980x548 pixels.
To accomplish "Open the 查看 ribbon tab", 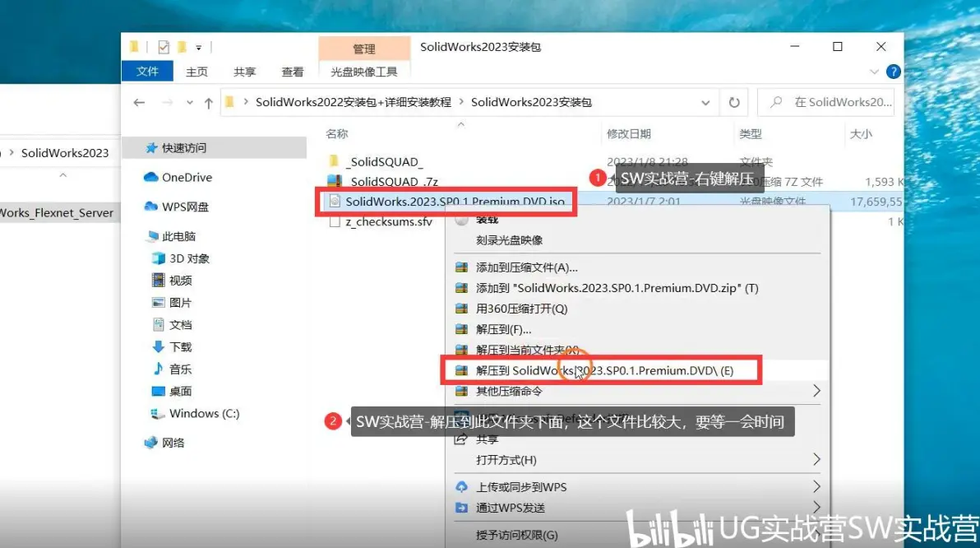I will [292, 72].
